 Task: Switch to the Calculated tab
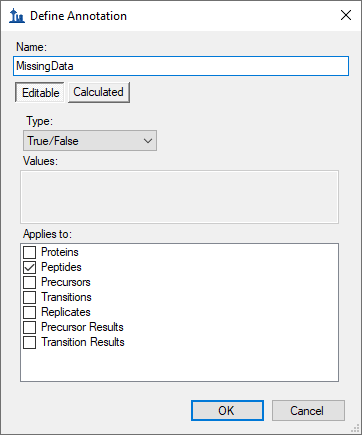point(99,92)
